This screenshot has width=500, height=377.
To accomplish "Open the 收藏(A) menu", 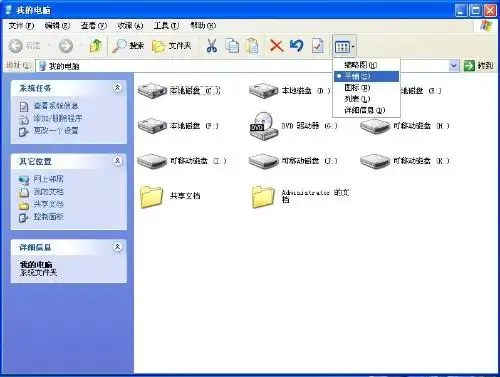I will click(x=130, y=26).
